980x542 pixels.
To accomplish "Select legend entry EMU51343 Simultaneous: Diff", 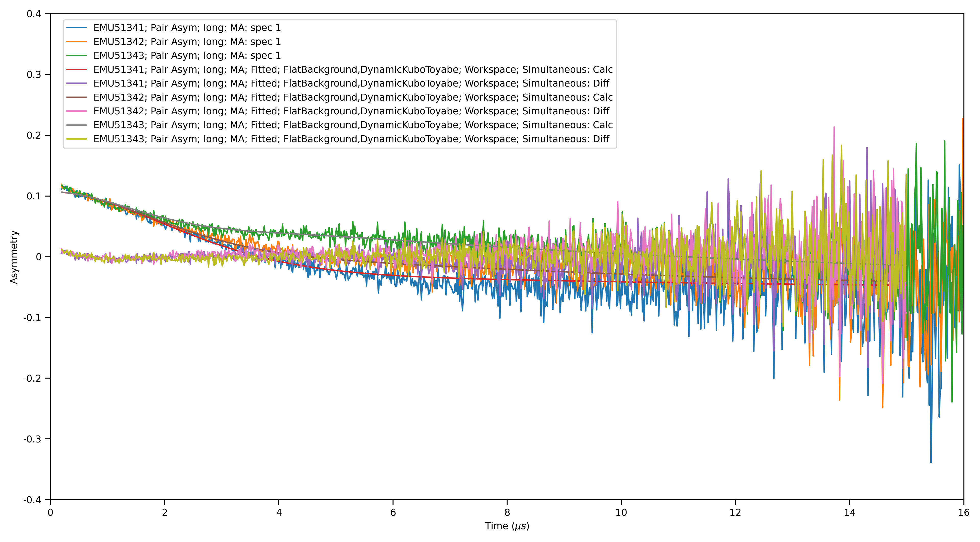I will (338, 139).
